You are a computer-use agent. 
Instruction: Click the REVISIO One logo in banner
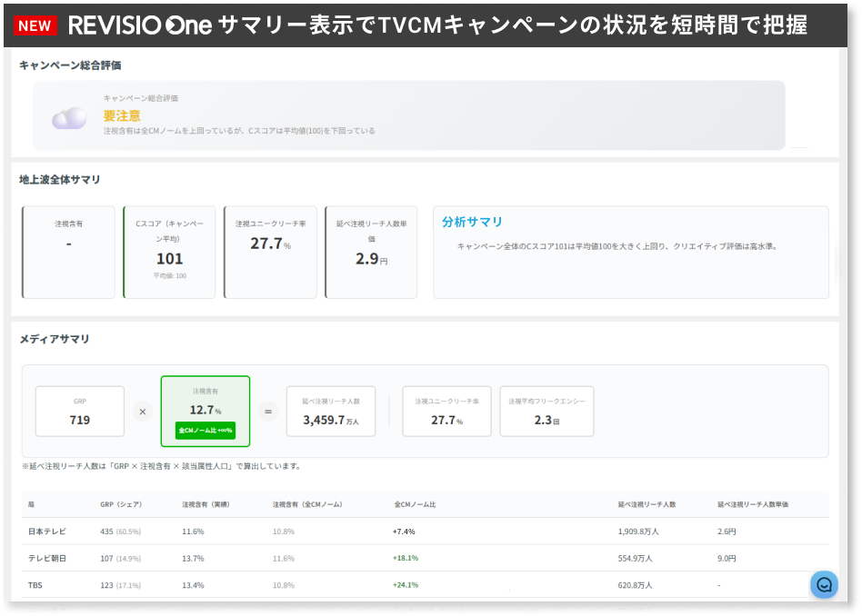coord(140,25)
